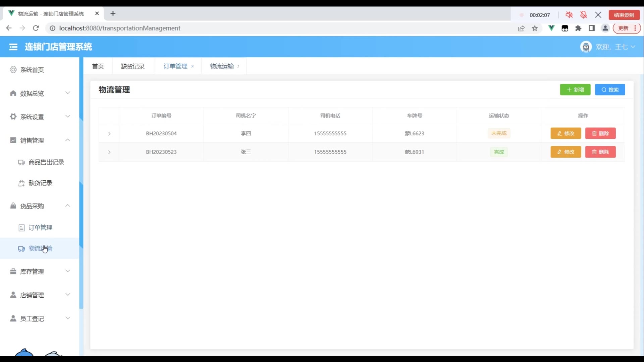Viewport: 644px width, 362px height.
Task: Click the browser address bar URL
Action: point(120,28)
